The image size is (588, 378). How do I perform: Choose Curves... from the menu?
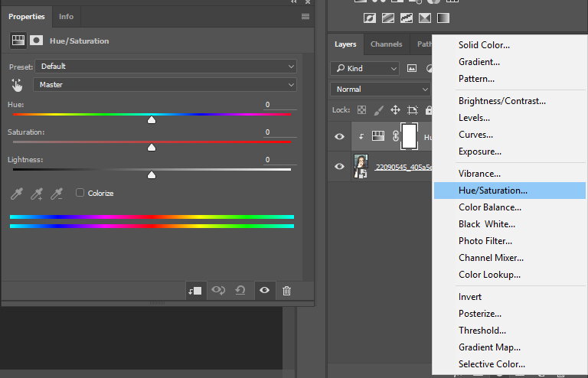click(510, 135)
